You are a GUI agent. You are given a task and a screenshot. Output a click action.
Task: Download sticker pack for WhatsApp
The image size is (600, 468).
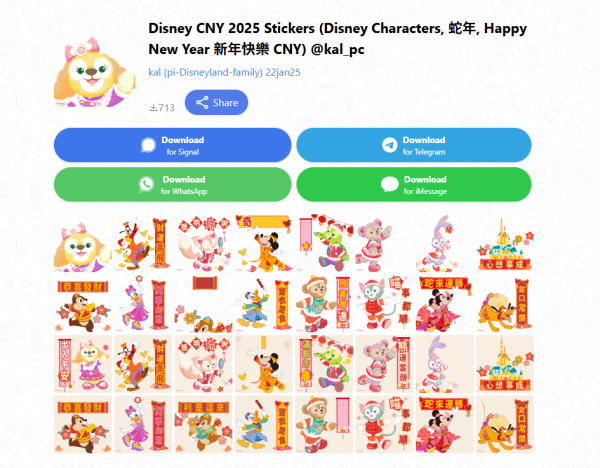[x=173, y=184]
